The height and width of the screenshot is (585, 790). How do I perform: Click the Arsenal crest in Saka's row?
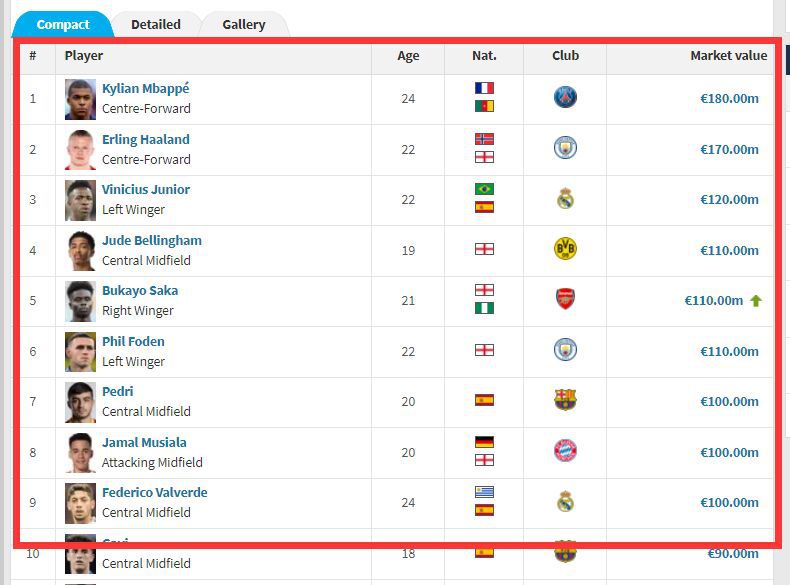[565, 300]
